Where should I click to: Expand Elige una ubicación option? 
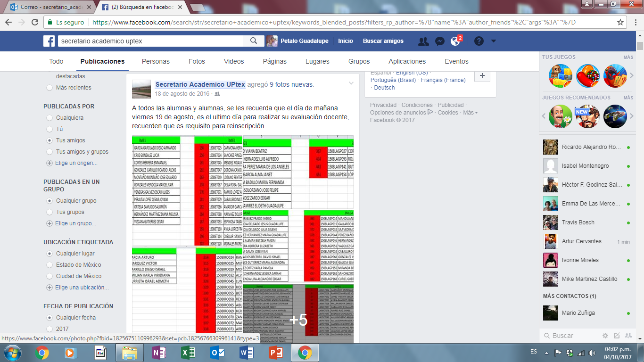tap(78, 288)
